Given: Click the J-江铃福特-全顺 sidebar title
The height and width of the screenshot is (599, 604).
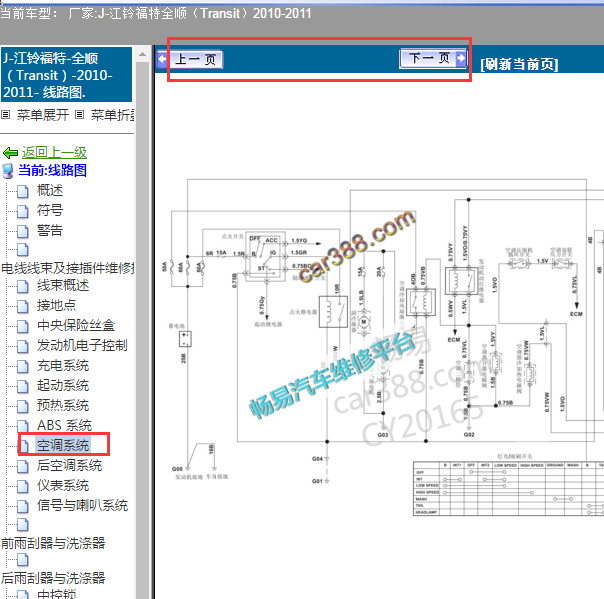Looking at the screenshot, I should pyautogui.click(x=67, y=75).
